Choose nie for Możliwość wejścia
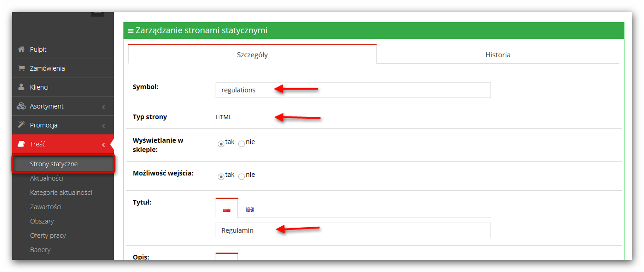 pos(241,176)
